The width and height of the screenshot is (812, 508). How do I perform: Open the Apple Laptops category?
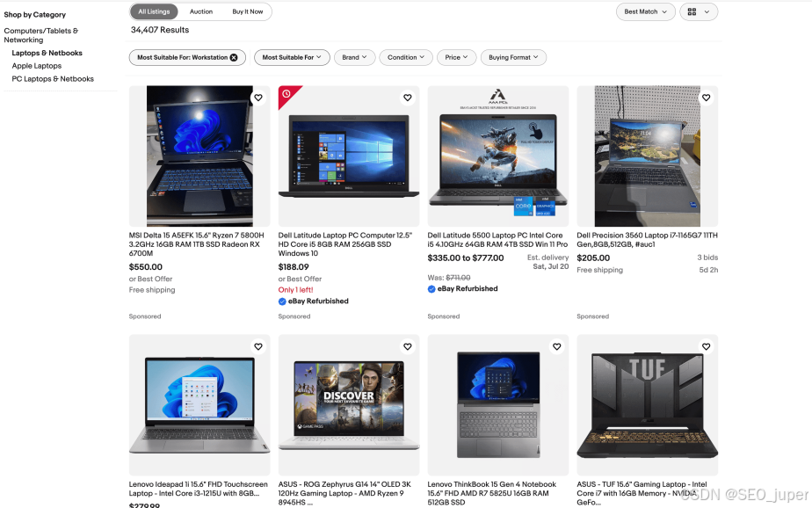pos(37,66)
